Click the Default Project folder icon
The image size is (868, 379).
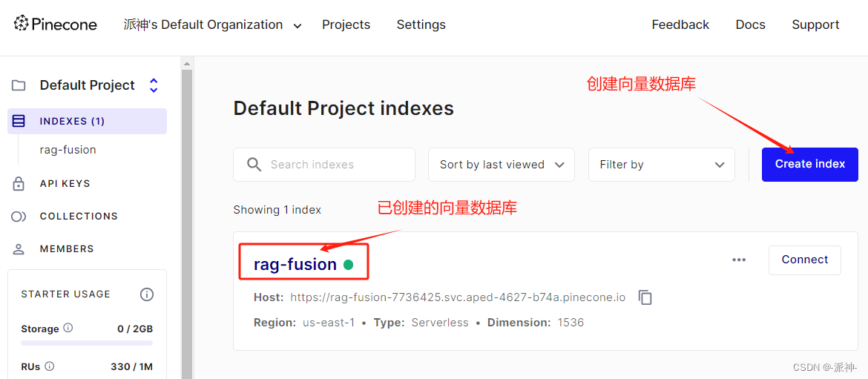19,85
